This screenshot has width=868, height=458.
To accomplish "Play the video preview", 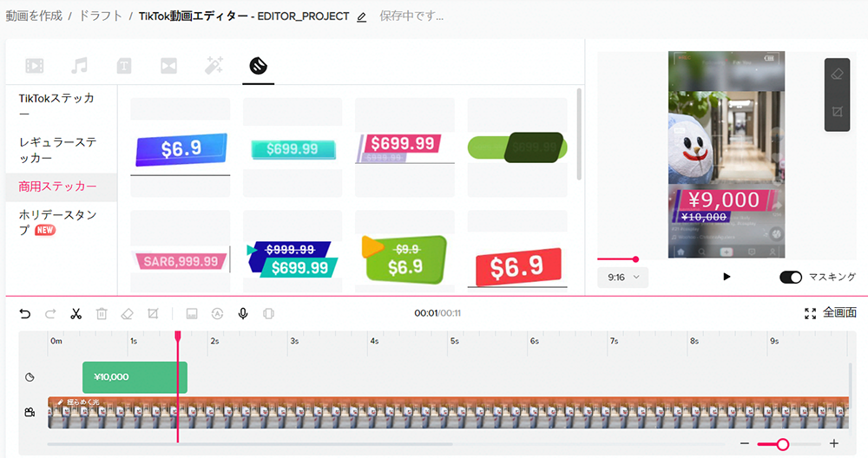I will (x=727, y=277).
